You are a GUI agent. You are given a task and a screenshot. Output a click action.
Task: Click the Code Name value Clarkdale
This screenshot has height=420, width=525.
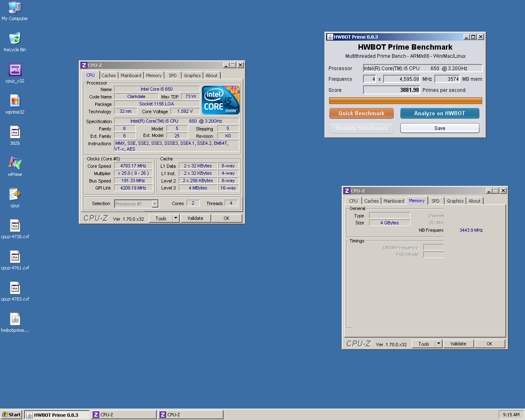(136, 96)
